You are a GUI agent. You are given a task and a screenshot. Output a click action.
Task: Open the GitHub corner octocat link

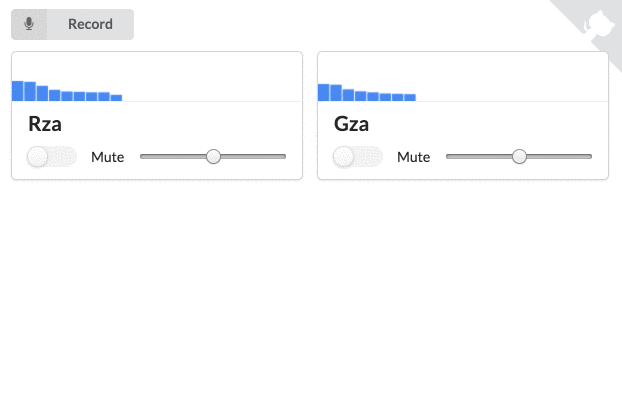(599, 24)
